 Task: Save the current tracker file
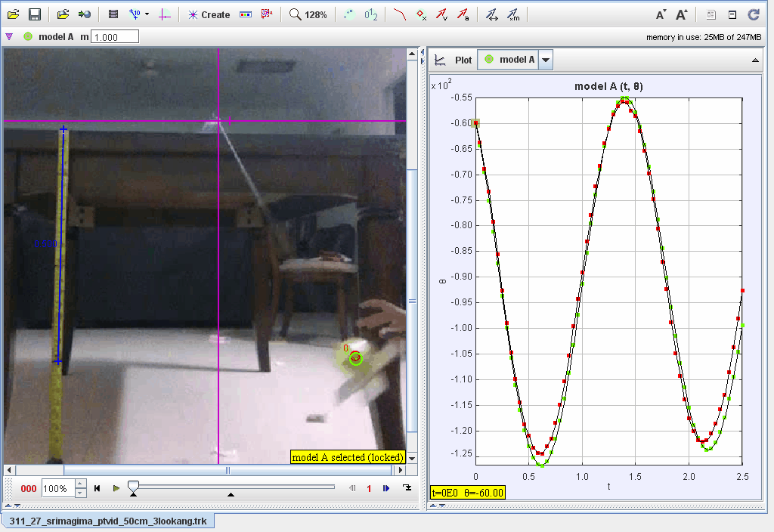pyautogui.click(x=35, y=14)
